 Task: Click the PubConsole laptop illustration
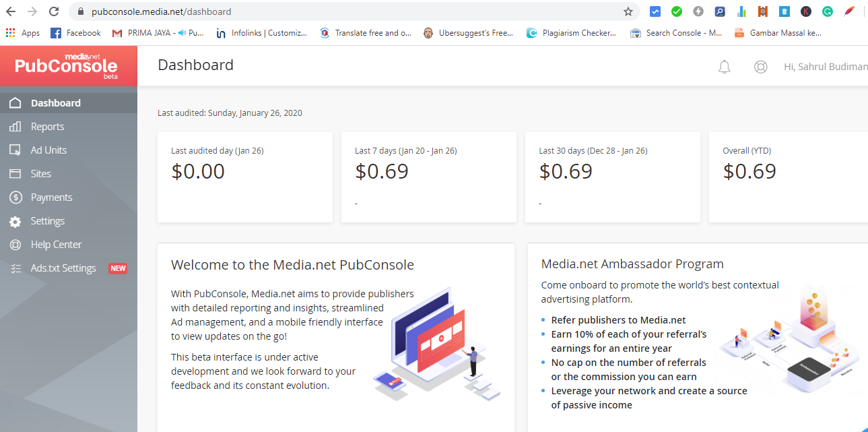pos(437,344)
